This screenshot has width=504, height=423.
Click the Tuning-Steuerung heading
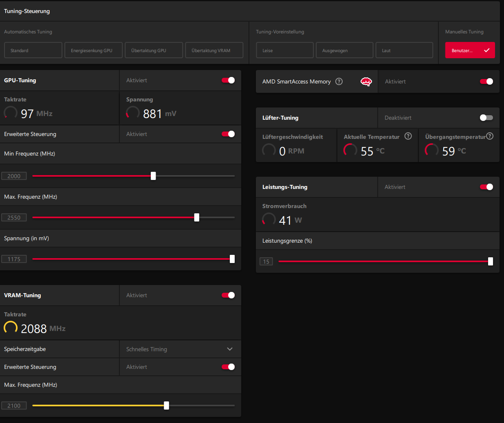tap(27, 11)
